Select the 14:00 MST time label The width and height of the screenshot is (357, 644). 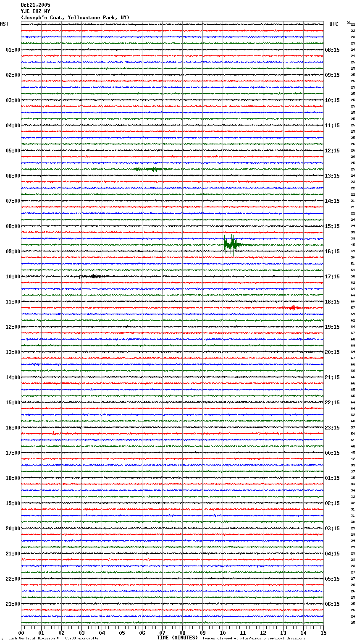pyautogui.click(x=13, y=377)
